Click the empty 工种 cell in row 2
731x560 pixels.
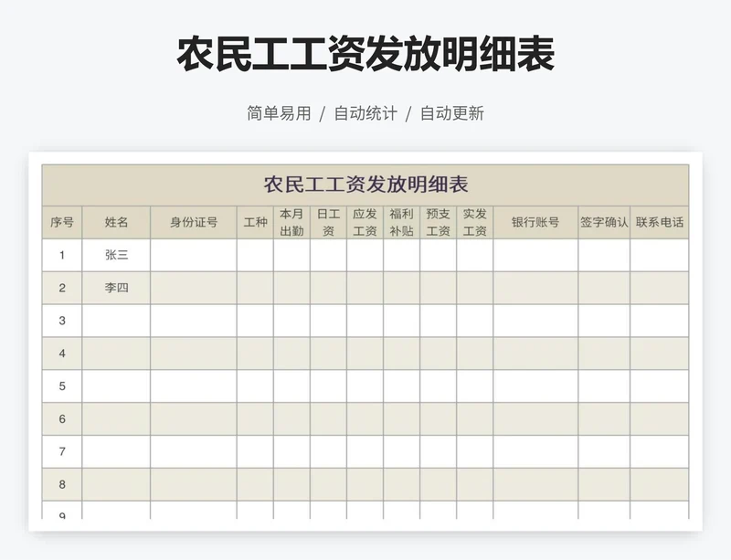coord(255,288)
